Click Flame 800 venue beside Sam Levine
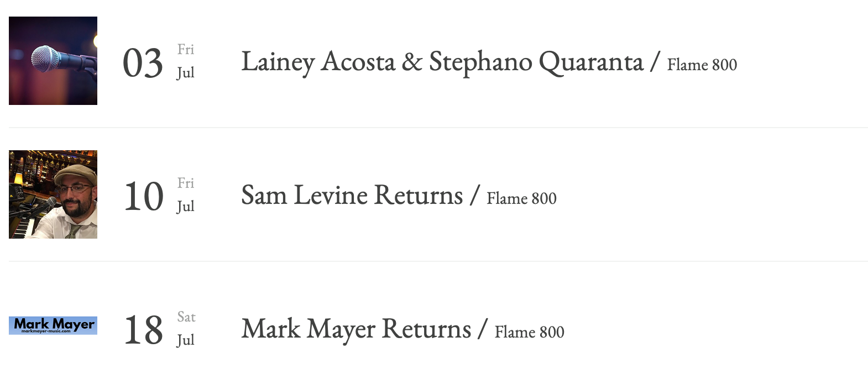 [x=521, y=198]
